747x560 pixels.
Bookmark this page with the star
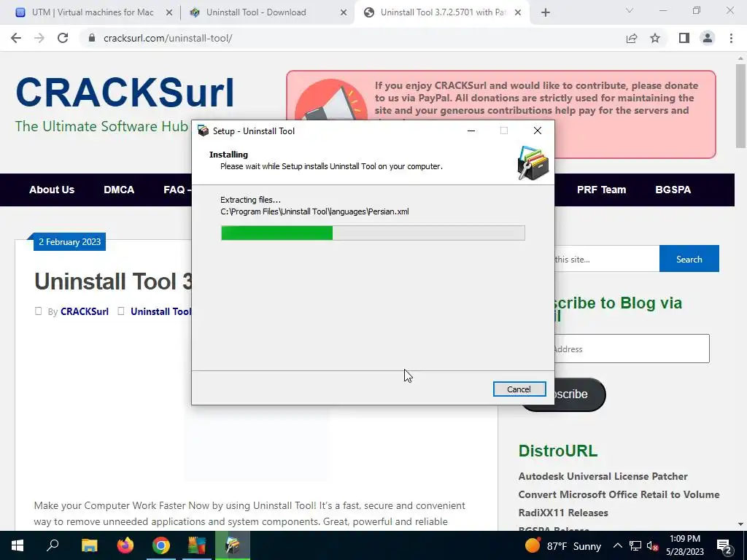(x=655, y=38)
